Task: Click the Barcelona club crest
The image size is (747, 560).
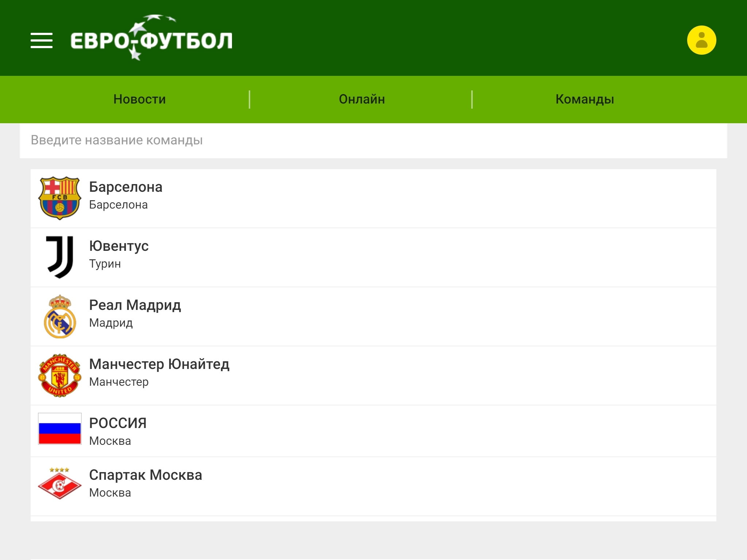Action: [60, 198]
